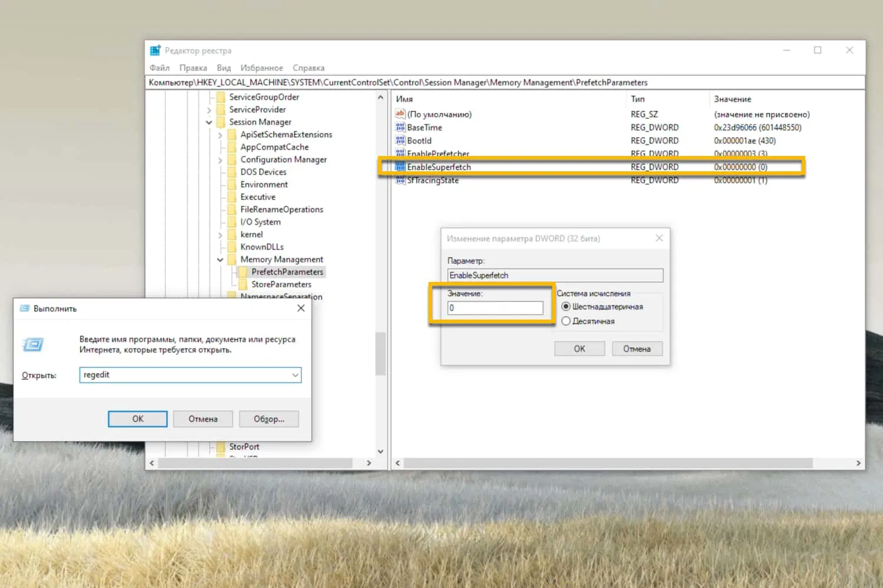Viewport: 883px width, 588px height.
Task: Click the ab icon beside (По умолчанию)
Action: [400, 114]
